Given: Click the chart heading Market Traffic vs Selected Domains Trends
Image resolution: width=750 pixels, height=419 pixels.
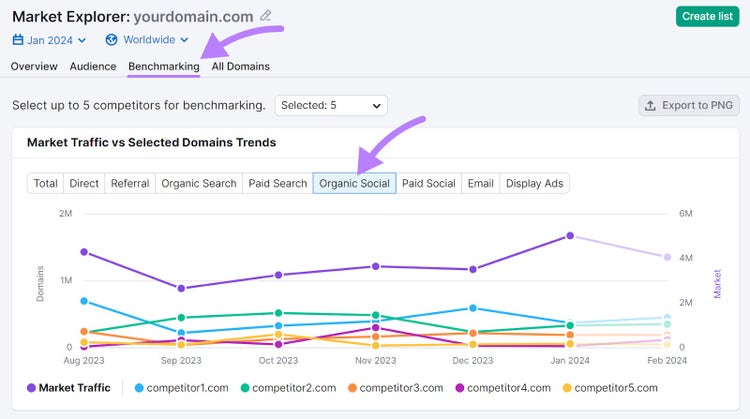Looking at the screenshot, I should click(152, 143).
